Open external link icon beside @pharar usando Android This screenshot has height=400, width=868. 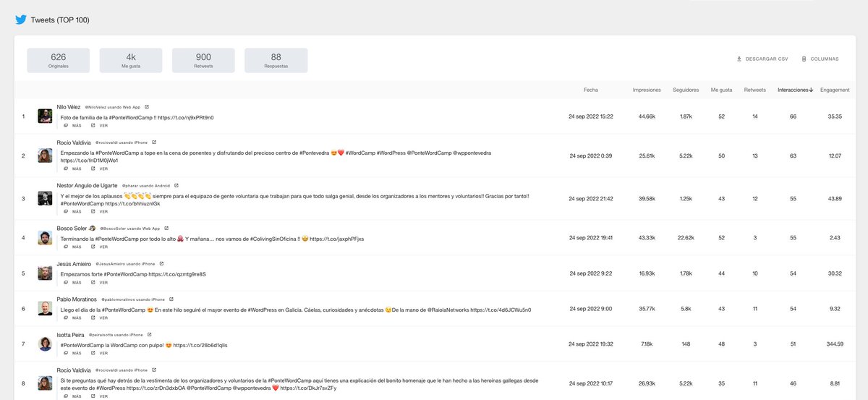tap(176, 186)
